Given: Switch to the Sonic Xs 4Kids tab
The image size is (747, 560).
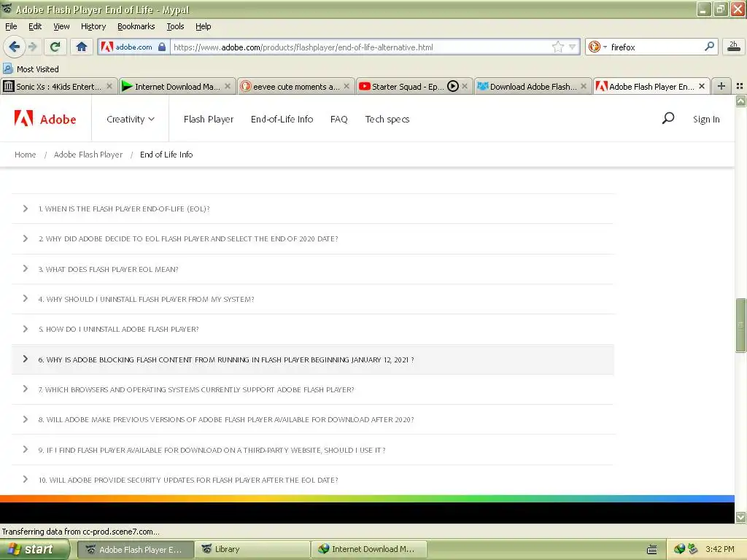Looking at the screenshot, I should point(58,86).
